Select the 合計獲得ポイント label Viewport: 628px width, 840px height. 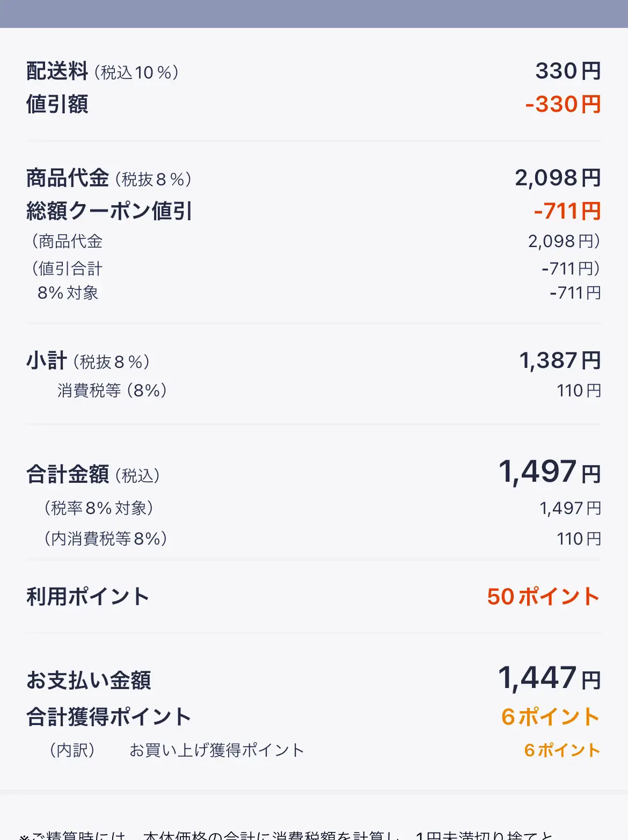(109, 717)
